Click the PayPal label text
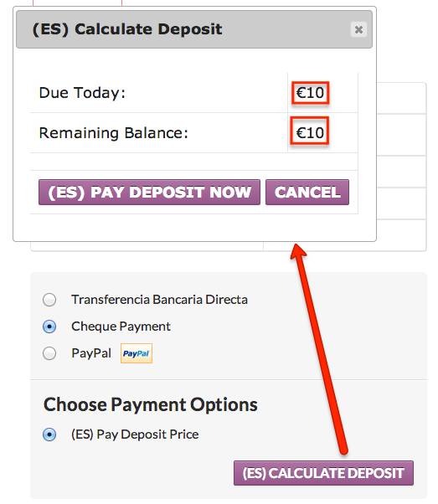The width and height of the screenshot is (438, 504). coord(91,353)
